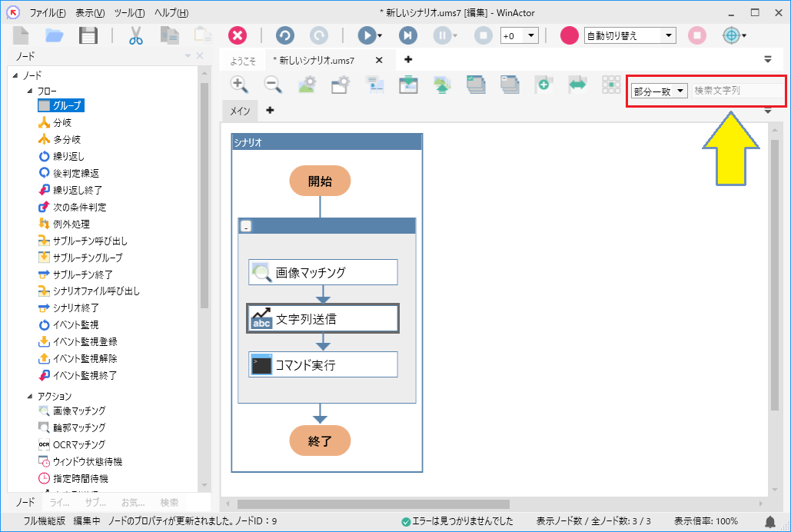Click the 開始 start node
Screen dimensions: 791x532
click(x=320, y=181)
